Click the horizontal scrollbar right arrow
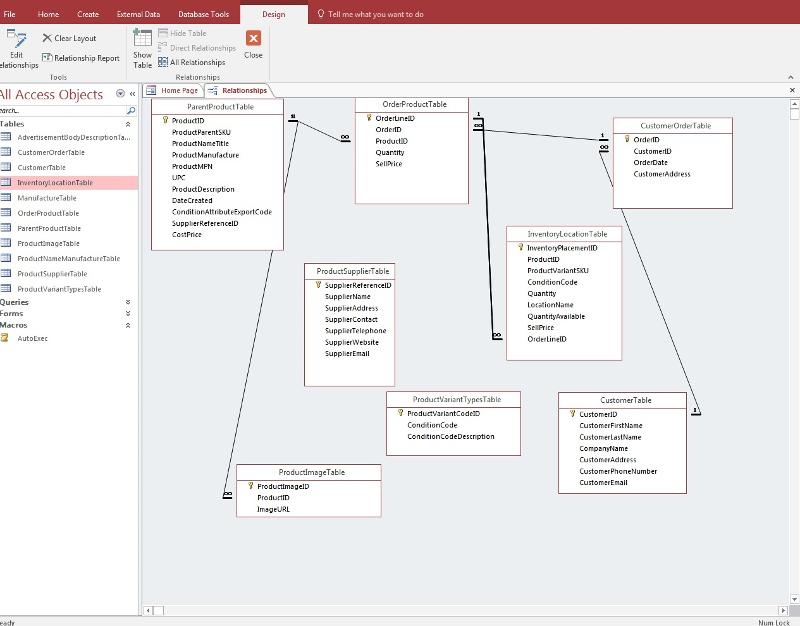Viewport: 800px width, 626px height. coord(786,610)
